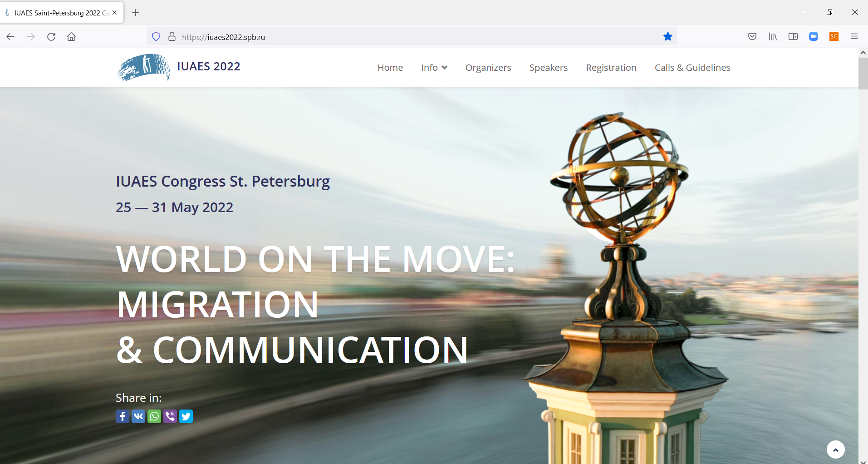This screenshot has width=868, height=464.
Task: Click the IUAES Congress St. Petersburg heading
Action: [223, 182]
